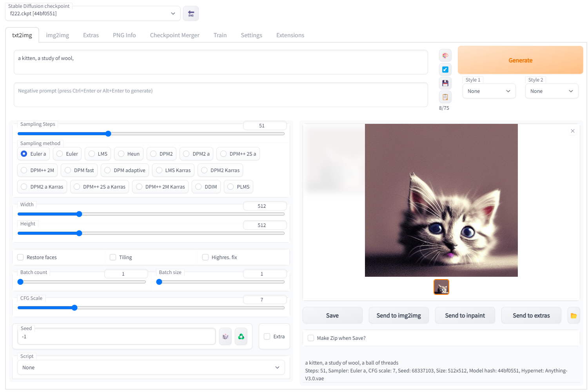Viewport: 588px width, 392px height.
Task: Enable the Restore faces checkbox
Action: 21,258
